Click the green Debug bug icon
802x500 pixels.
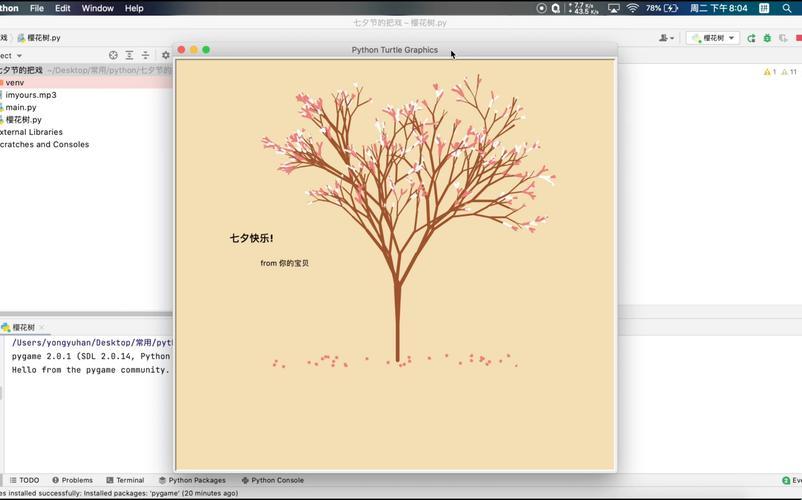[x=767, y=38]
